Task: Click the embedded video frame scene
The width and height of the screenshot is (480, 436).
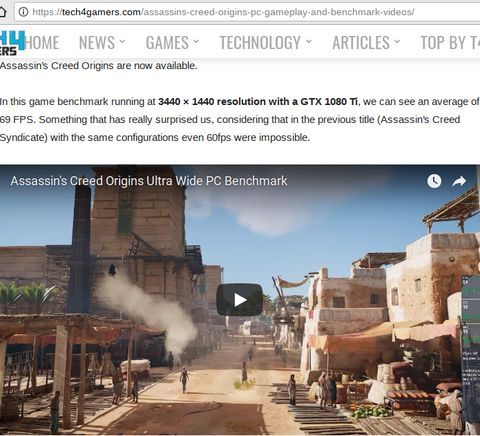Action: (x=240, y=300)
